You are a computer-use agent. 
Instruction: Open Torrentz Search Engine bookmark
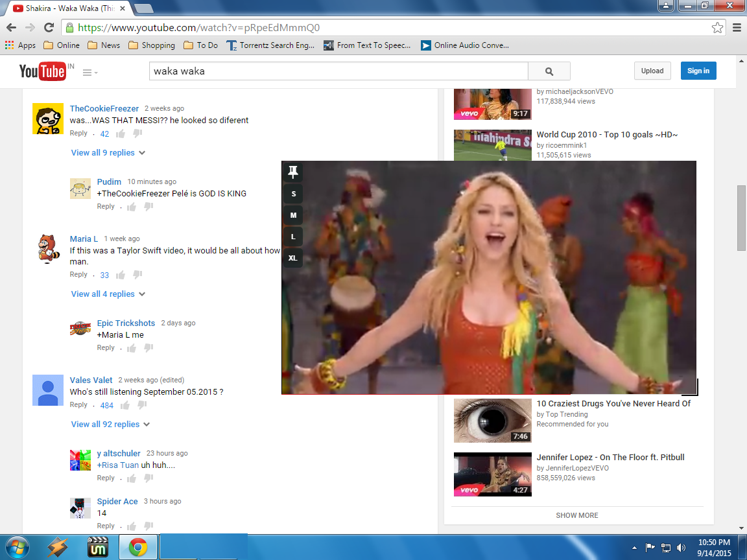(x=270, y=45)
